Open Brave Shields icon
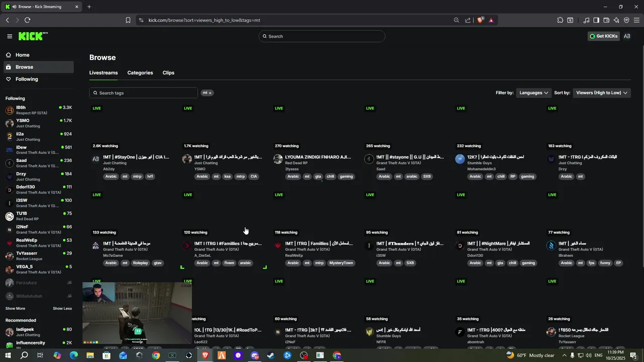Viewport: 644px width, 362px height. click(x=480, y=20)
